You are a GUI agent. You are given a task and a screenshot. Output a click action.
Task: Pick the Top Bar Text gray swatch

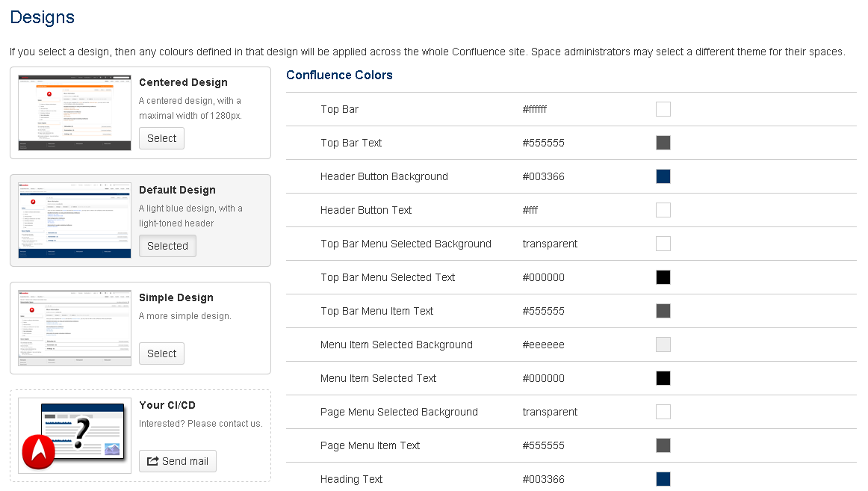pyautogui.click(x=663, y=143)
